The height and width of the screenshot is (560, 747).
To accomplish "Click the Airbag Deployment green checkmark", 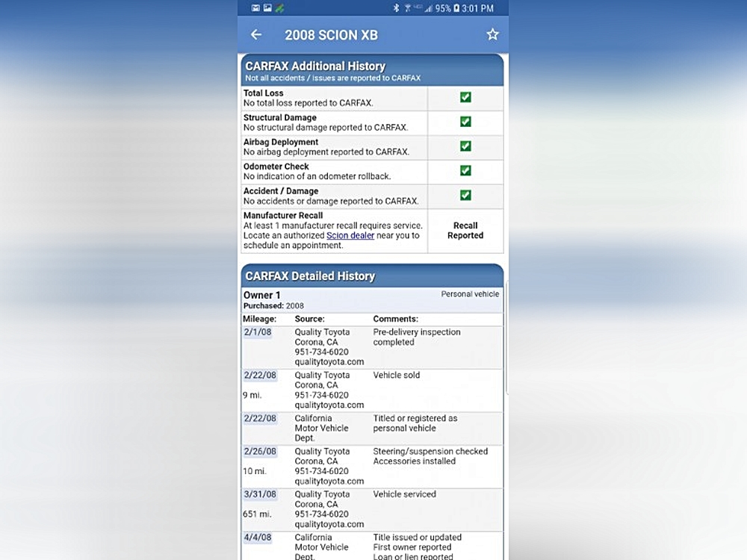I will coord(465,146).
